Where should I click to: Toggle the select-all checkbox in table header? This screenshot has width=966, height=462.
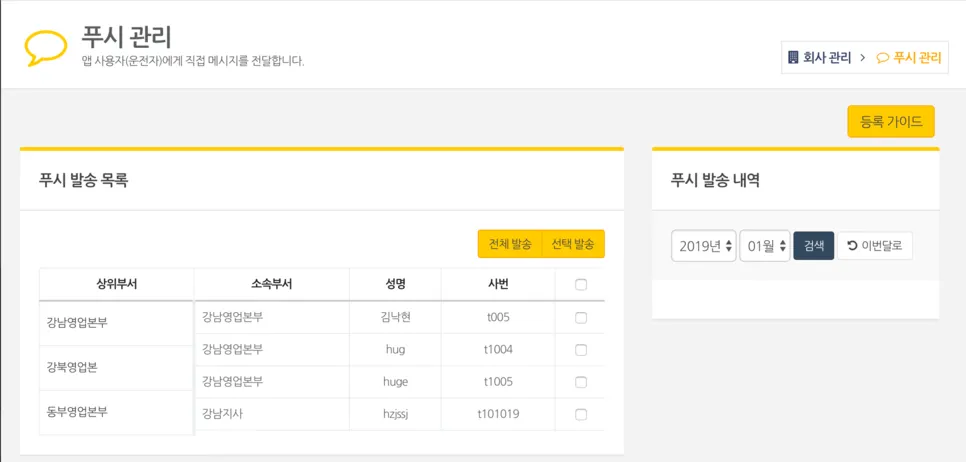click(x=581, y=285)
